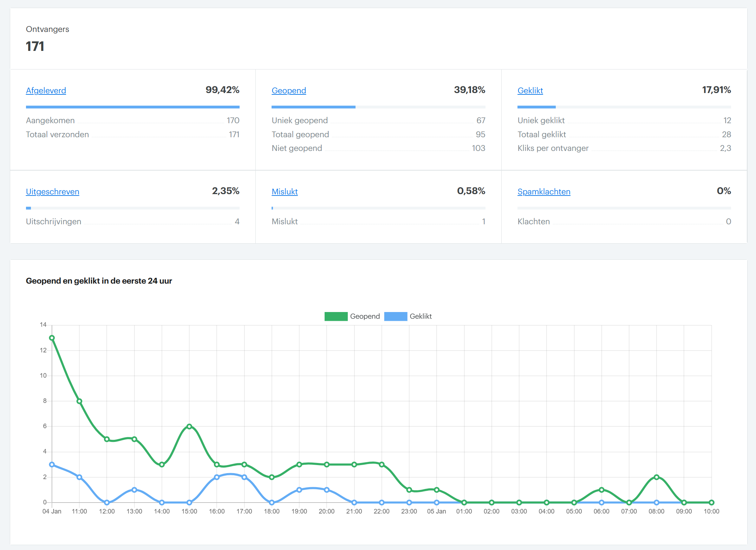Follow the Mislukt link

284,192
